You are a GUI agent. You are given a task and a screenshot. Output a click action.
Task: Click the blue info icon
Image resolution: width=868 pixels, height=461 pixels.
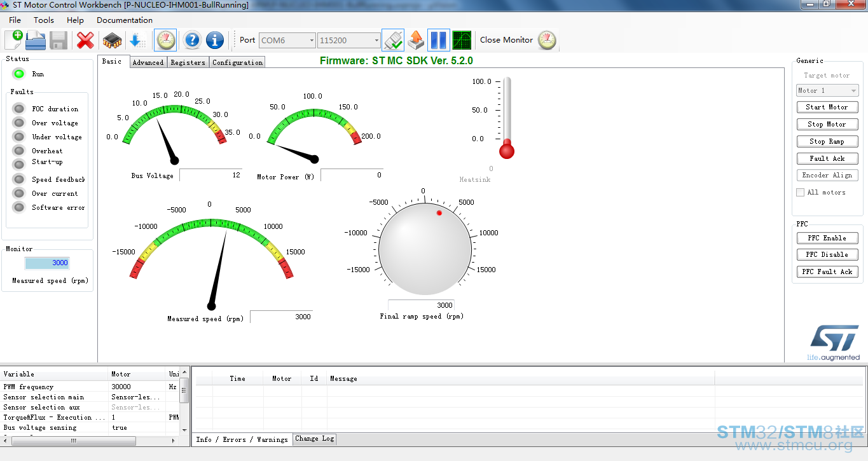click(215, 40)
